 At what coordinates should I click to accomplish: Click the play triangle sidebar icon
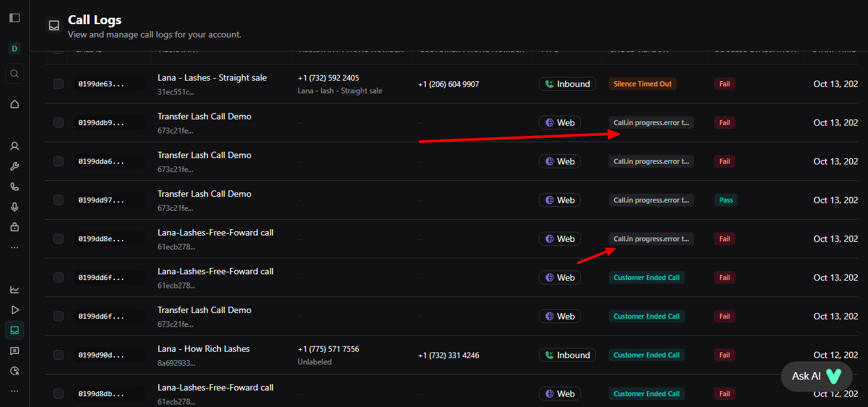coord(15,310)
